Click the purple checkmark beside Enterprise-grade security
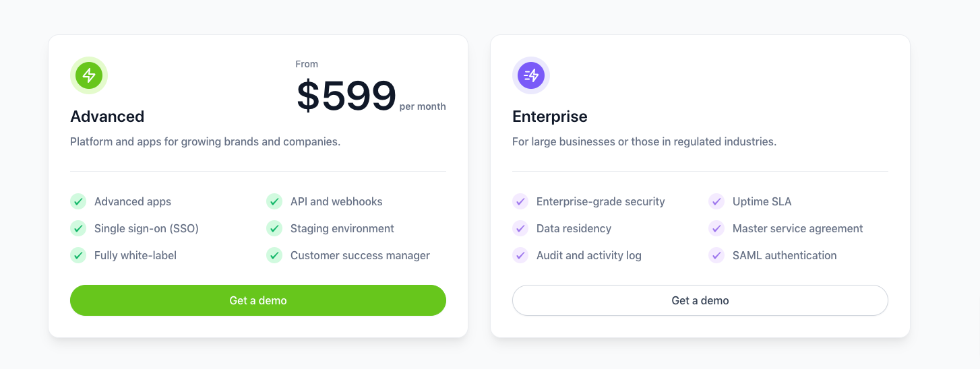 pos(520,201)
